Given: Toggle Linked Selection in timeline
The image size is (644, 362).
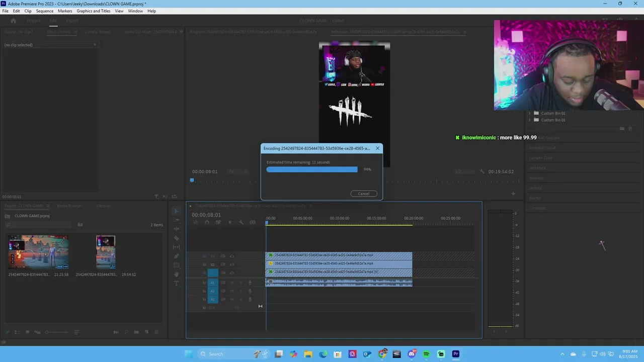Looking at the screenshot, I should pyautogui.click(x=218, y=223).
